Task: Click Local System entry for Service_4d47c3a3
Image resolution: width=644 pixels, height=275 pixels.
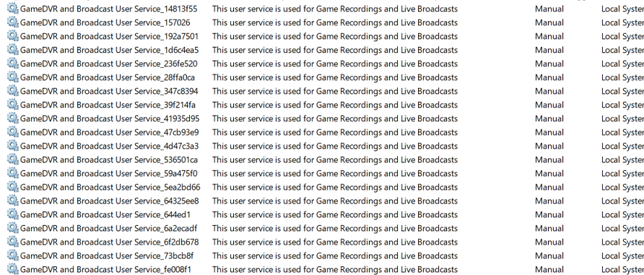Action: (x=622, y=146)
